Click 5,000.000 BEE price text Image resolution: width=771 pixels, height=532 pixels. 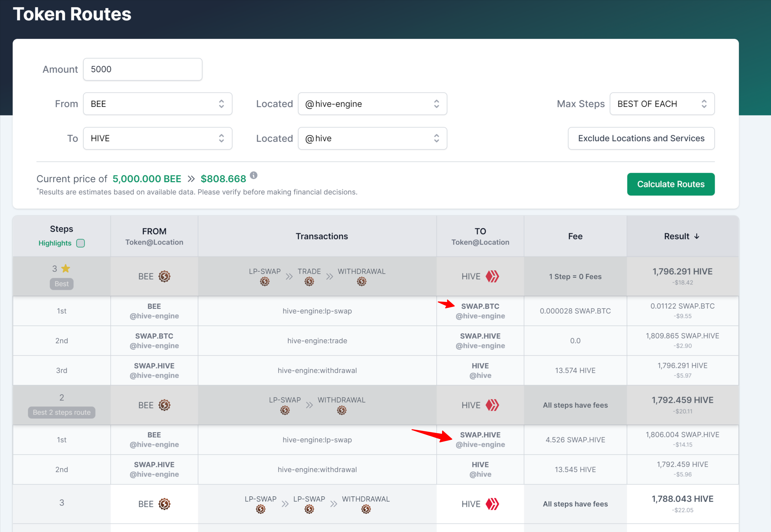147,179
